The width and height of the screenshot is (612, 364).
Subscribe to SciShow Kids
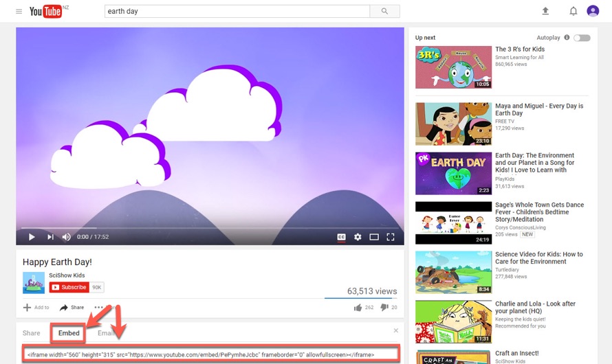pos(69,287)
